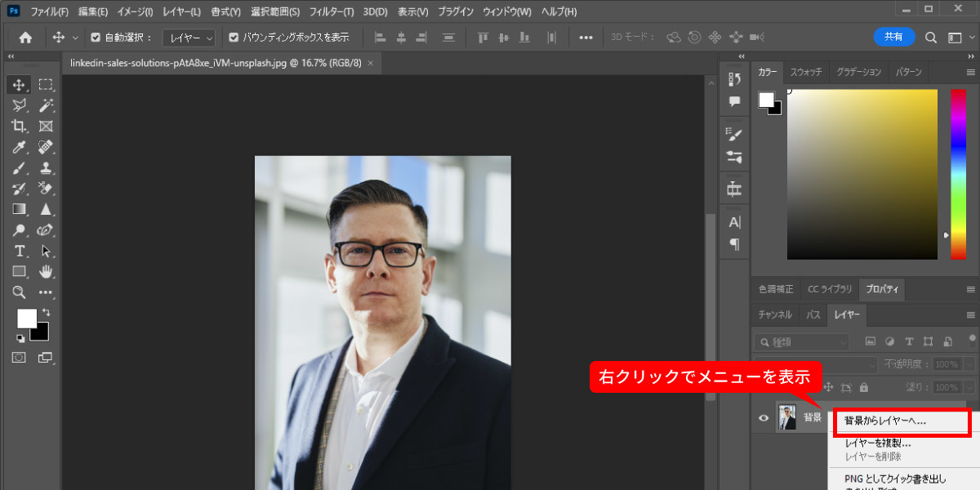Viewport: 980px width, 490px height.
Task: Select the Gradient tool
Action: pyautogui.click(x=20, y=209)
